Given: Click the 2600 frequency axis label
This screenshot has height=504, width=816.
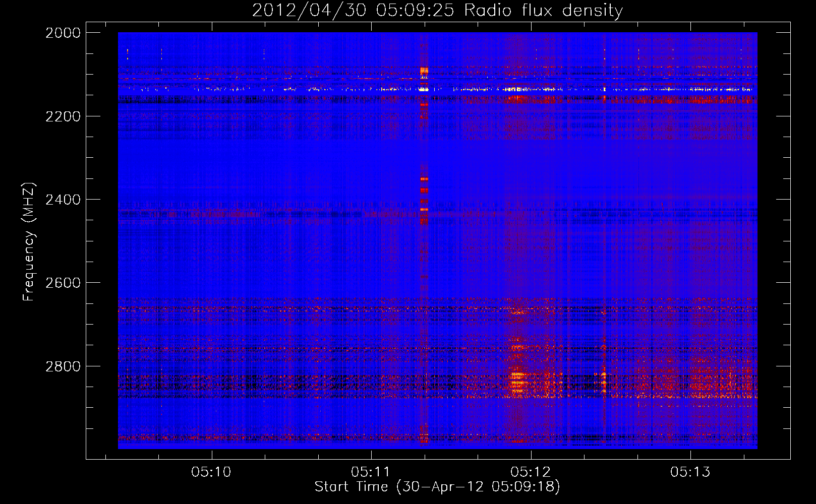Looking at the screenshot, I should (x=63, y=283).
